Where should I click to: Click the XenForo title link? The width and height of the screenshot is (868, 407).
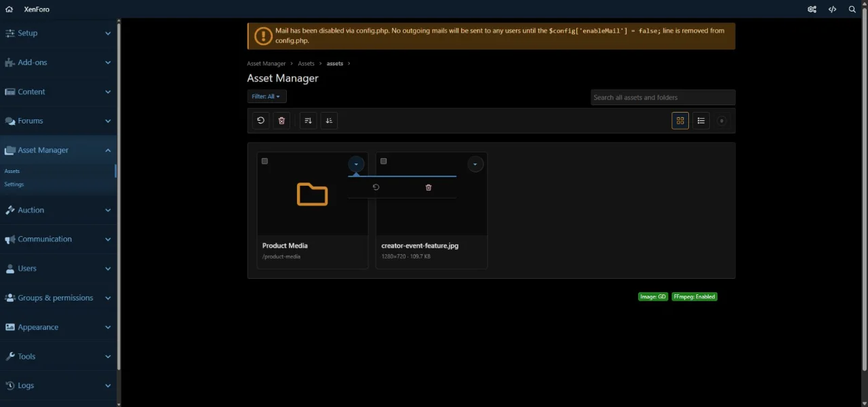pos(37,9)
